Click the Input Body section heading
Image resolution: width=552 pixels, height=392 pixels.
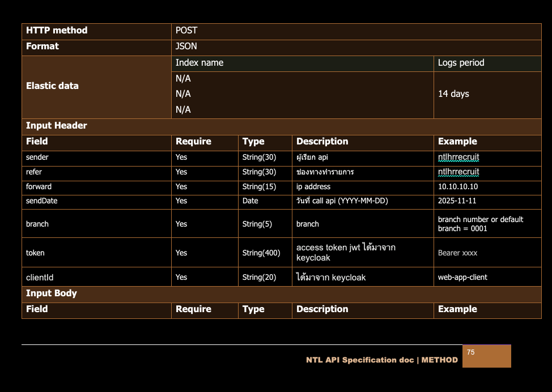point(52,293)
